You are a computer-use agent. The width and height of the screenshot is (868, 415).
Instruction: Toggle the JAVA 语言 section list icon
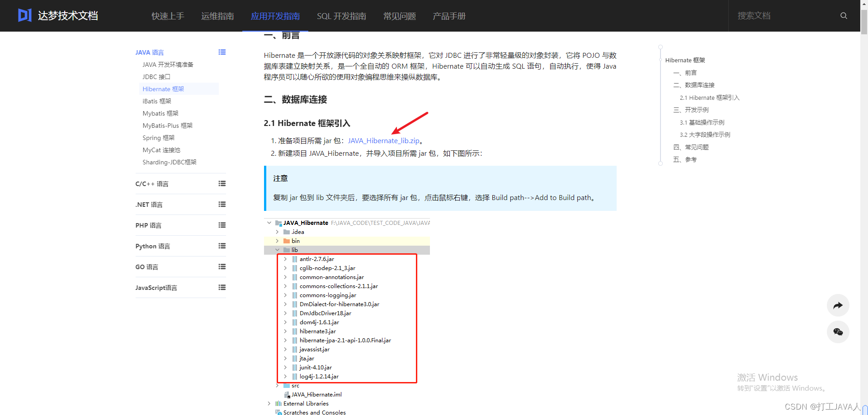(222, 52)
